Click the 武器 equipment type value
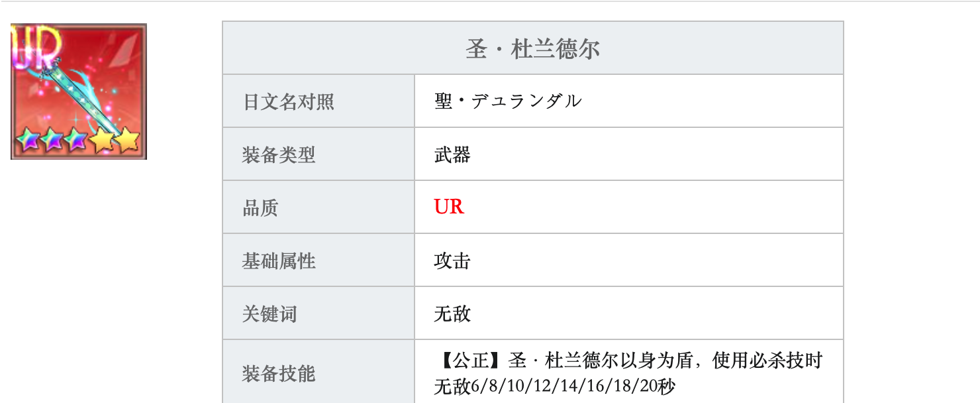 [452, 154]
